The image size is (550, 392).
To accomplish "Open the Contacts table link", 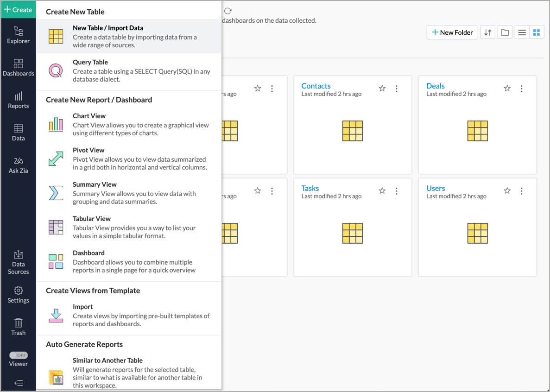I will point(316,86).
